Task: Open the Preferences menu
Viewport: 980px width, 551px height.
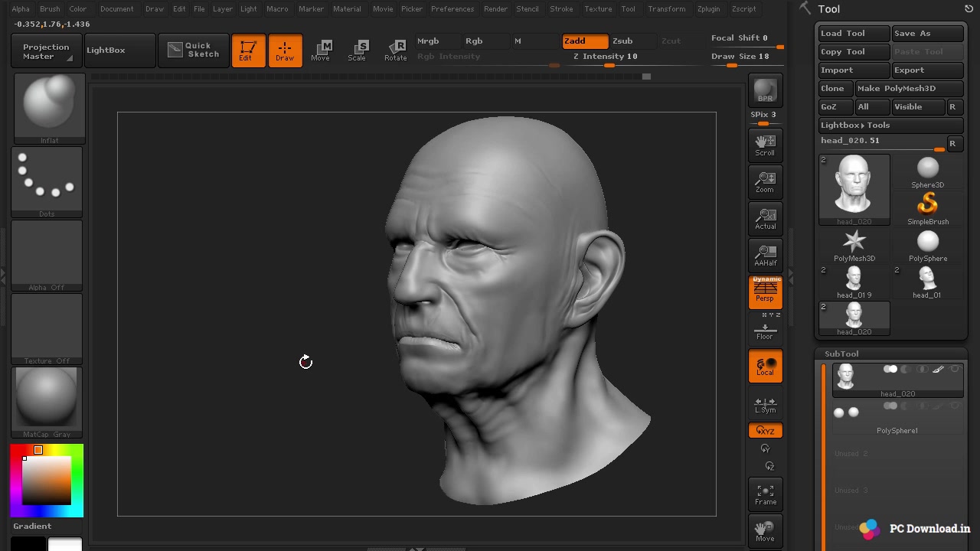Action: [x=452, y=8]
